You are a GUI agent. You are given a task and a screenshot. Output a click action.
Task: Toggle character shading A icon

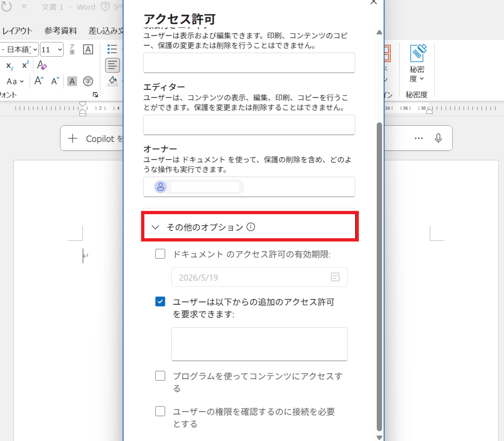[x=72, y=81]
